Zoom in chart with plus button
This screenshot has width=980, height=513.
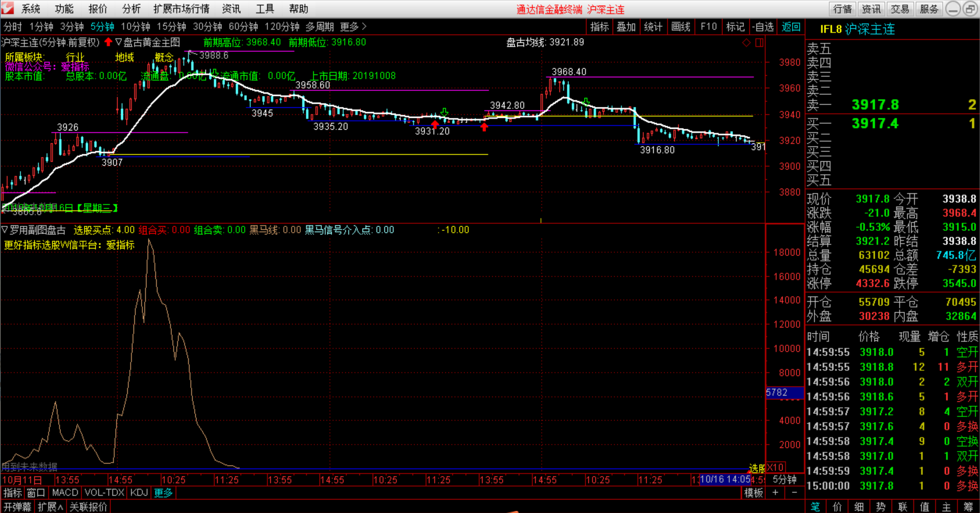point(775,493)
